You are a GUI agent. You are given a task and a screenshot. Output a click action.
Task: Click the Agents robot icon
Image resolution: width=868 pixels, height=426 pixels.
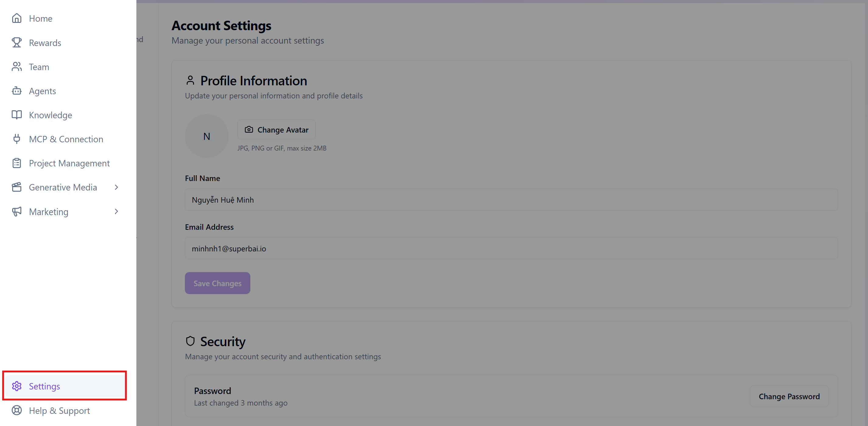[16, 91]
